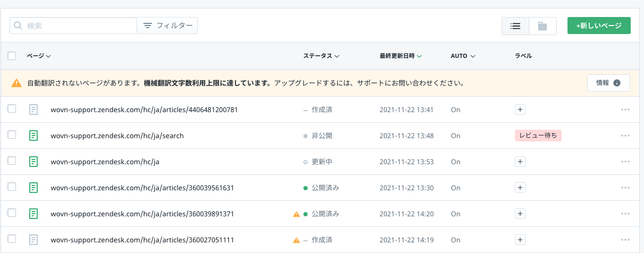Check the box for articles/4406481200781
The height and width of the screenshot is (253, 644).
[x=12, y=108]
